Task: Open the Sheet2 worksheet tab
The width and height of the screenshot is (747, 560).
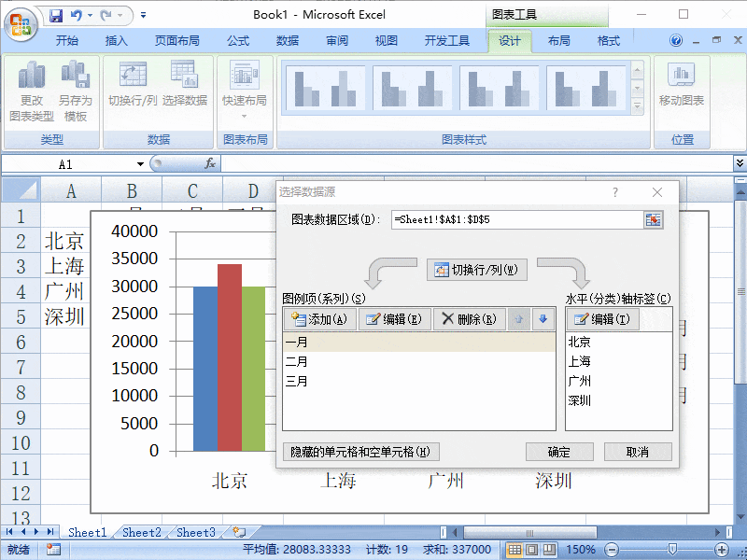Action: (x=142, y=532)
